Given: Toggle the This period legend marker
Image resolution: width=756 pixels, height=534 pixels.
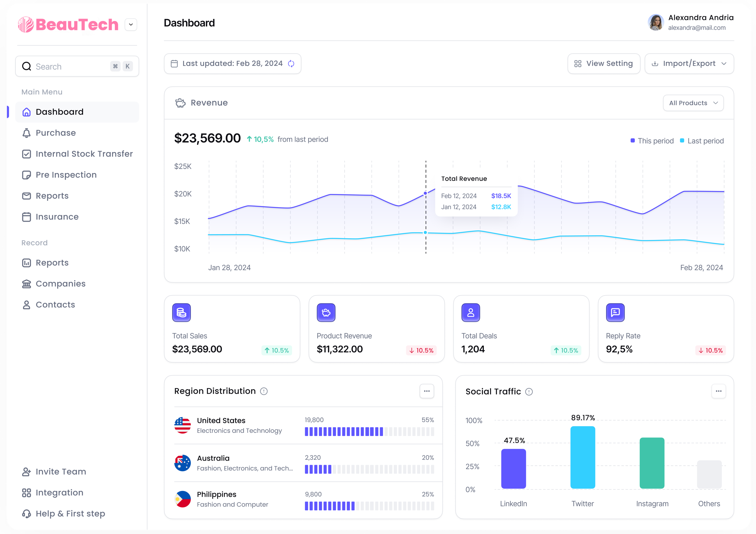Looking at the screenshot, I should pos(633,141).
